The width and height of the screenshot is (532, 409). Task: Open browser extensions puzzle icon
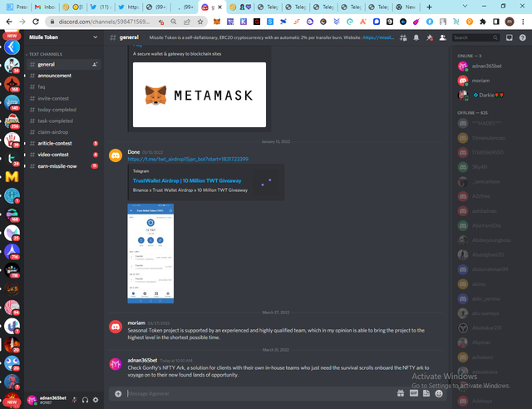tap(483, 22)
